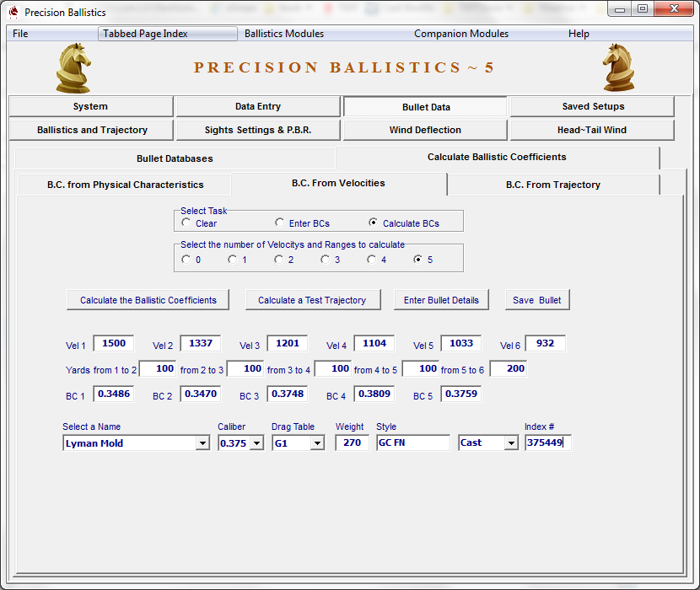Screen dimensions: 700x590
Task: Click the from 3 to 4 yards field
Action: (x=333, y=368)
